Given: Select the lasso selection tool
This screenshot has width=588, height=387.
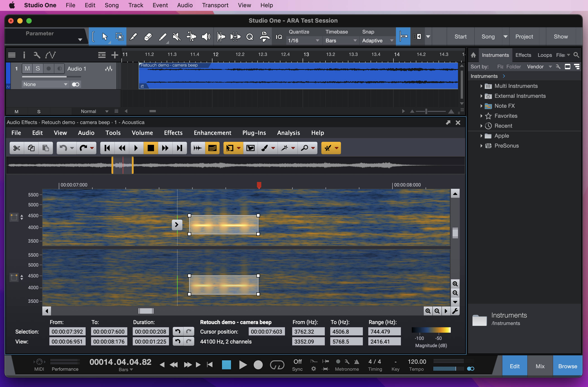Looking at the screenshot, I should [x=251, y=149].
